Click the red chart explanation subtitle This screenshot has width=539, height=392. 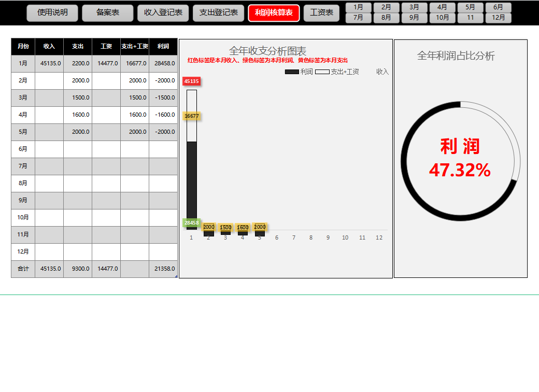[267, 61]
